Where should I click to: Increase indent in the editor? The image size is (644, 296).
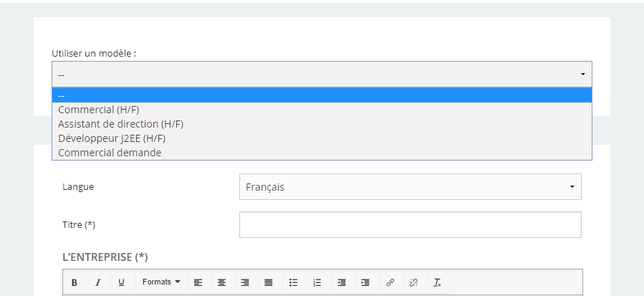(x=365, y=282)
